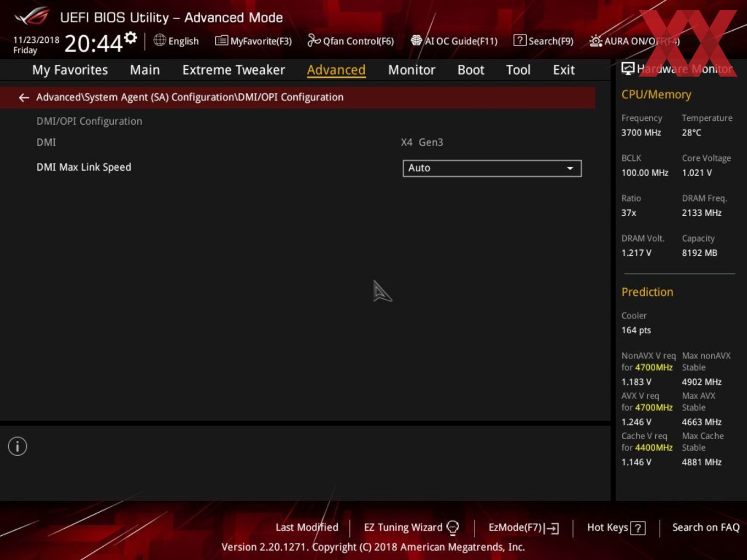Open the Exit tab
The width and height of the screenshot is (747, 560).
[564, 70]
